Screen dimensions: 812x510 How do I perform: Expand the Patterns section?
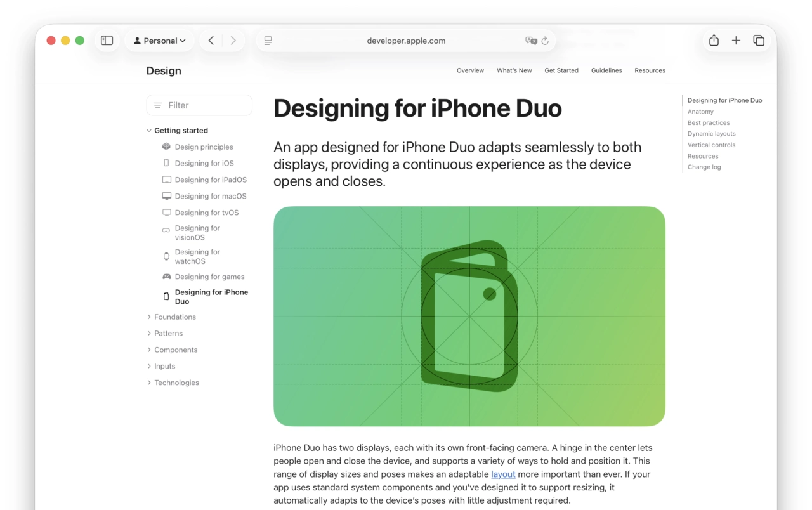pyautogui.click(x=149, y=334)
